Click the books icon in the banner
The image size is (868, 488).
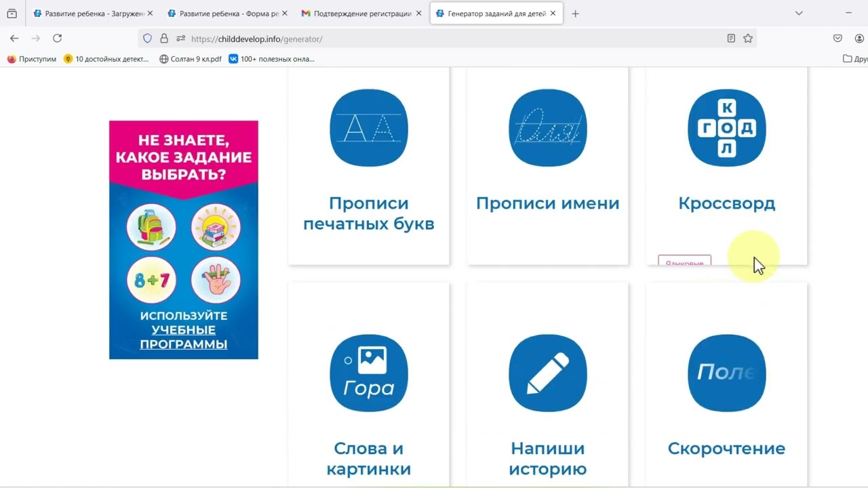(x=216, y=227)
